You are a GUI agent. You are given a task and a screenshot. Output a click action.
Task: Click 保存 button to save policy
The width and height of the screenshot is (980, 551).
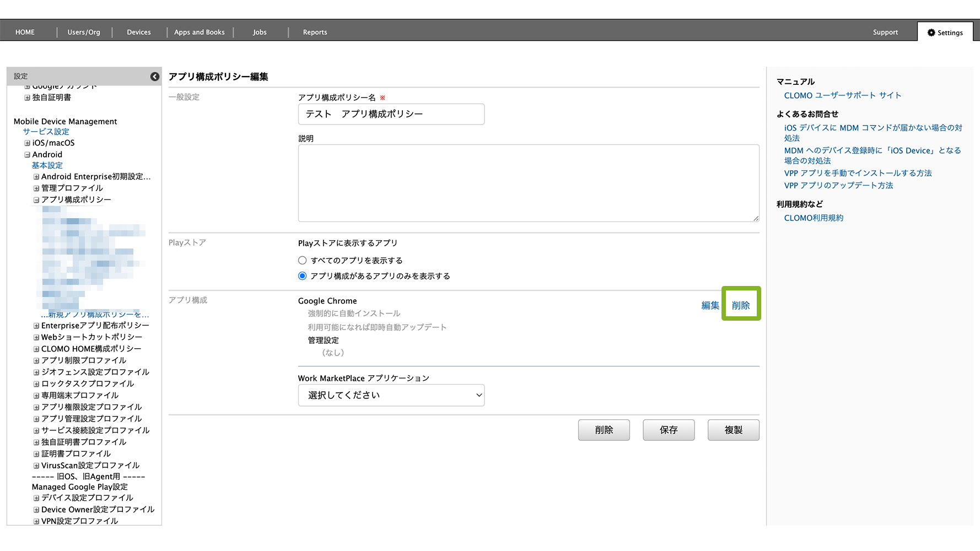tap(668, 430)
